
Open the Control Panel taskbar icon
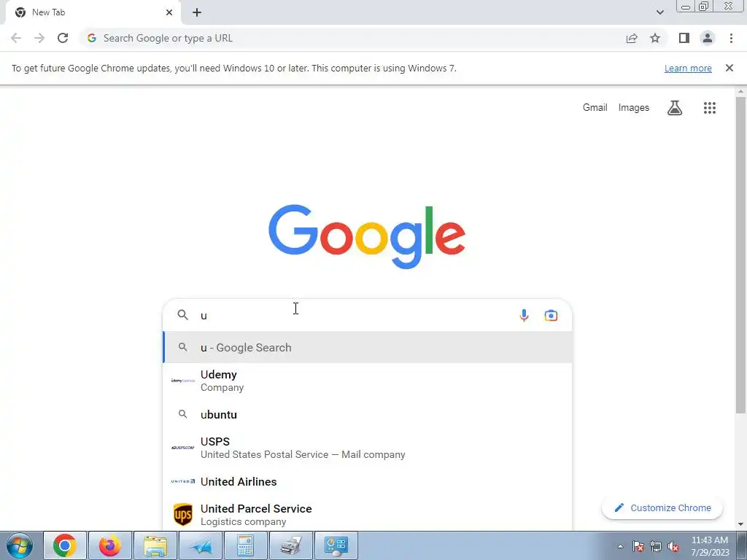coord(336,545)
